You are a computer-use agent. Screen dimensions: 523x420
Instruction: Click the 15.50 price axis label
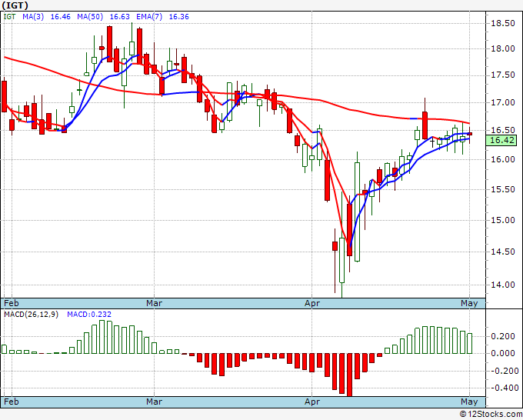tap(503, 189)
